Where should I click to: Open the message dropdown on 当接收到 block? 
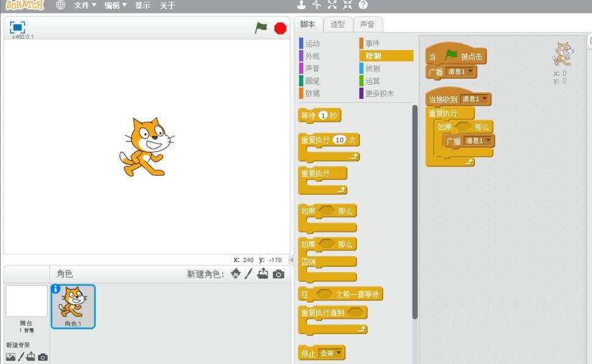(485, 98)
